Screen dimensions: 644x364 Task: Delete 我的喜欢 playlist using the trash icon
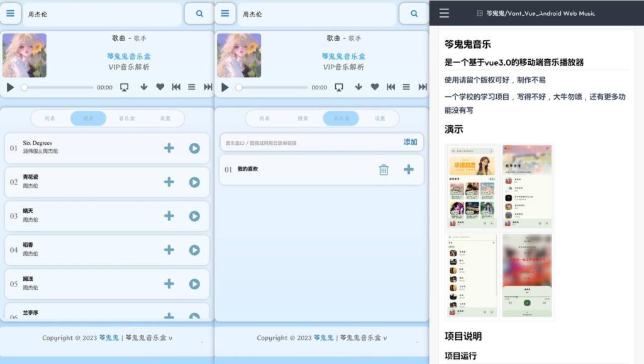[x=383, y=169]
